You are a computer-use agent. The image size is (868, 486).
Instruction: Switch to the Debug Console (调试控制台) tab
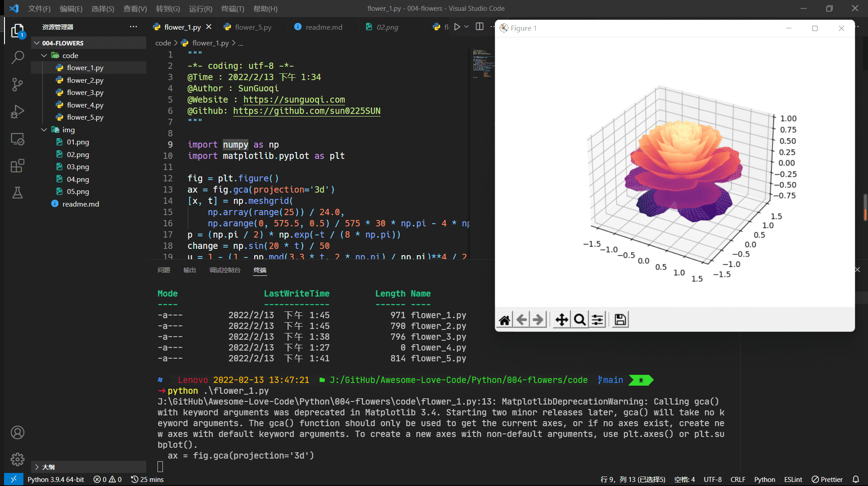pyautogui.click(x=225, y=270)
